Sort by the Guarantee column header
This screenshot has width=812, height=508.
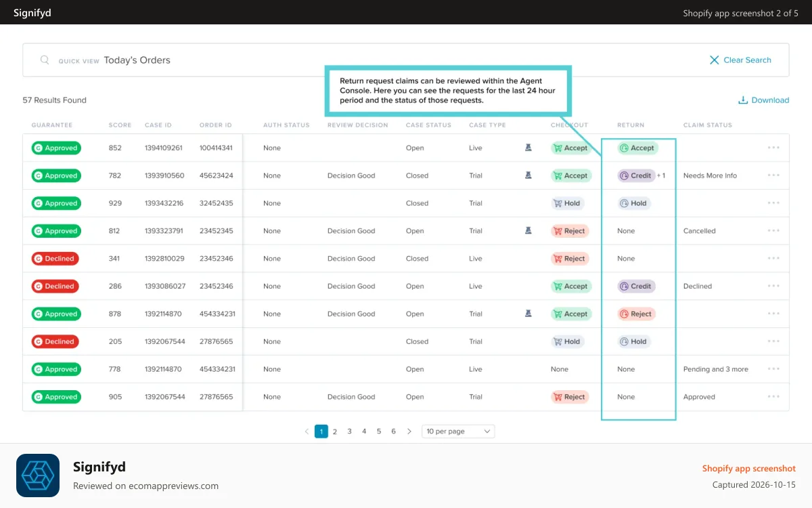coord(51,125)
